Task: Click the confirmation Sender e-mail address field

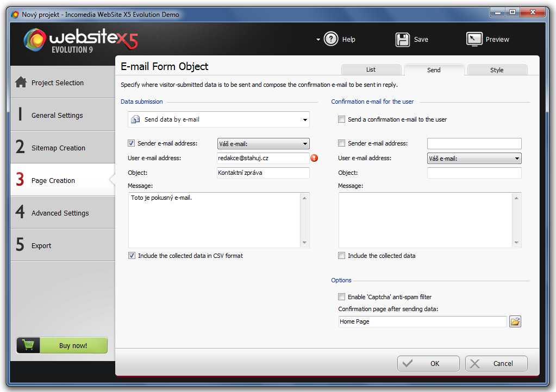Action: (474, 143)
